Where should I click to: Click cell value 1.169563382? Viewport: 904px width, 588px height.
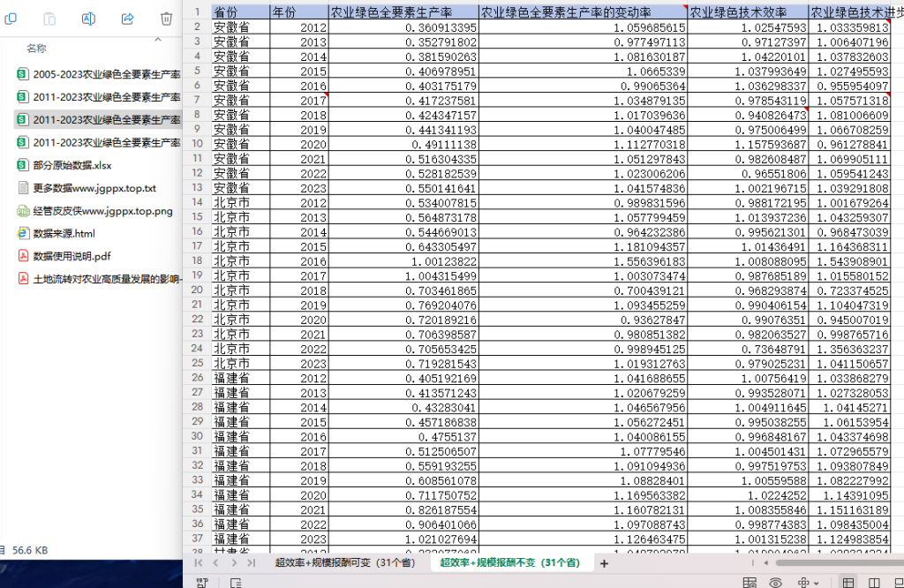point(584,495)
